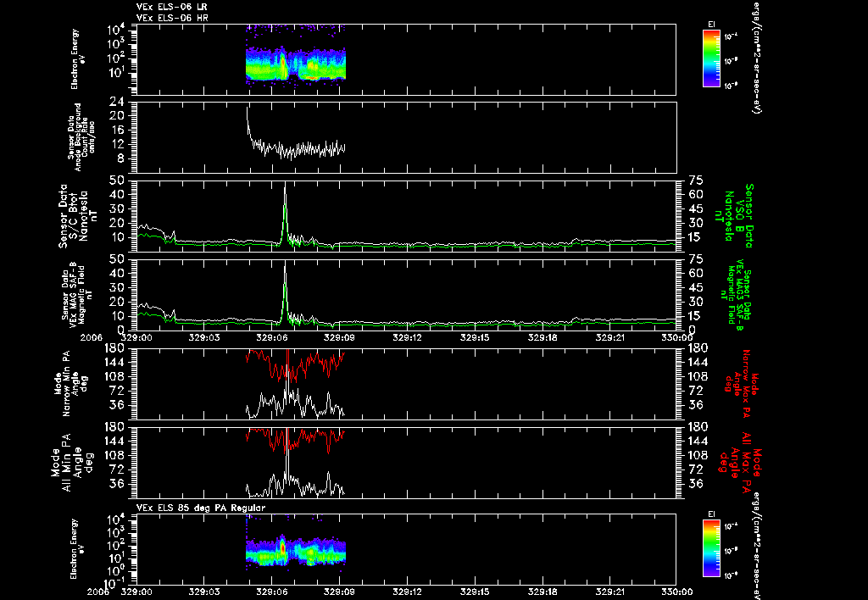The width and height of the screenshot is (868, 600).
Task: Click the EI color bar beside the 85 deg PA spectrogram
Action: pos(711,548)
